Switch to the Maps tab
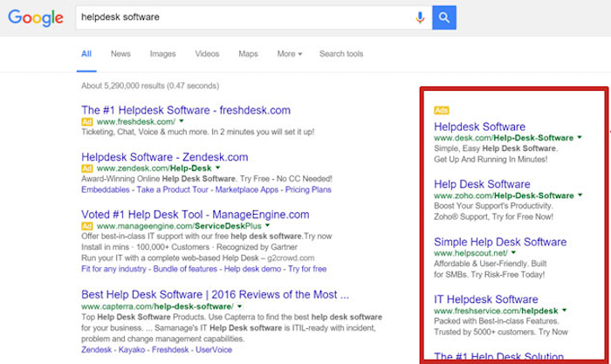Viewport: 611px width, 364px height. coord(248,54)
